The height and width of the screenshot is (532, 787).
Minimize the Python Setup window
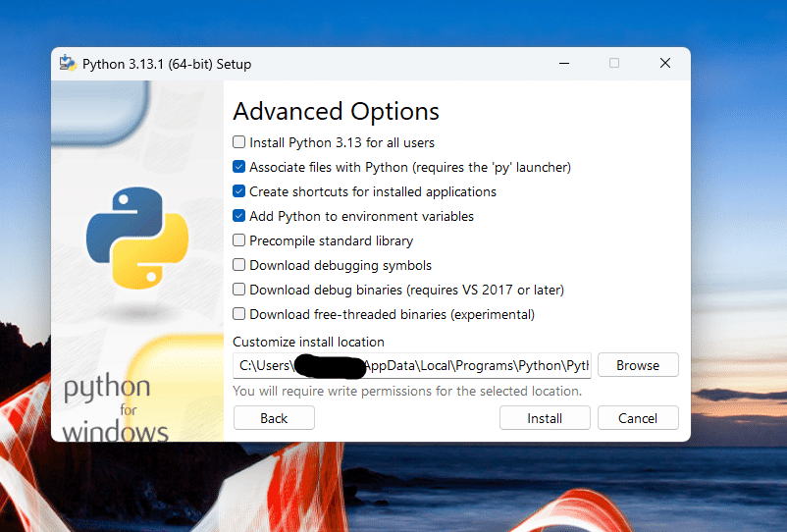(x=564, y=63)
